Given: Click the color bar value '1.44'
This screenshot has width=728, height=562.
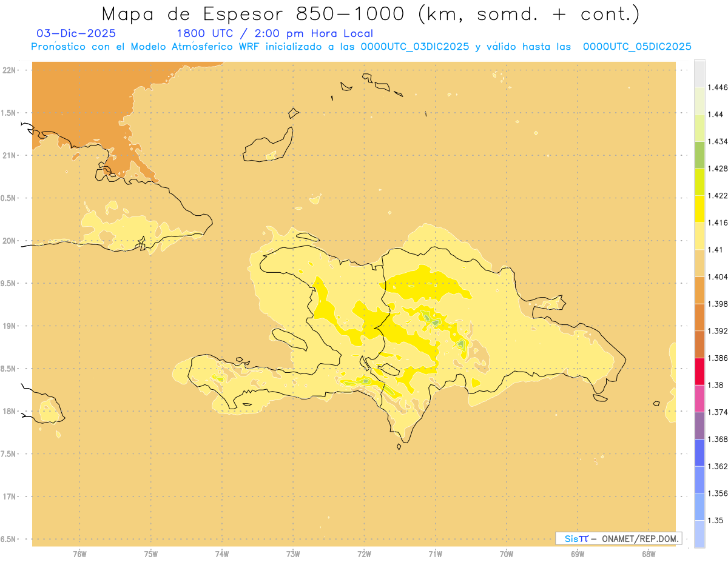Looking at the screenshot, I should pyautogui.click(x=715, y=114).
